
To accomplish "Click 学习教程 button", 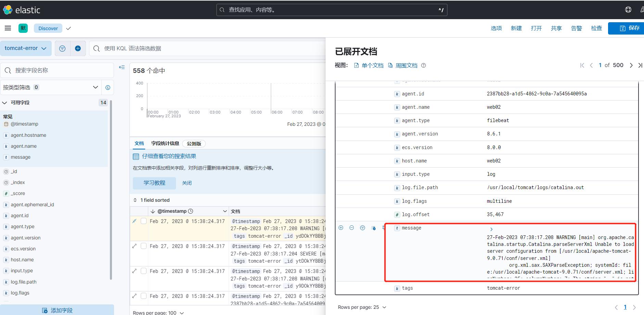I will (x=154, y=183).
